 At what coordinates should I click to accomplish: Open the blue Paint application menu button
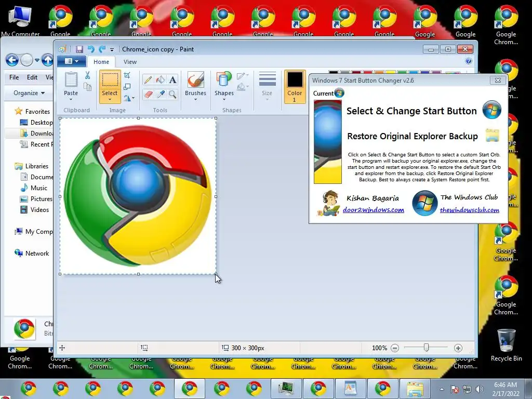pos(71,61)
